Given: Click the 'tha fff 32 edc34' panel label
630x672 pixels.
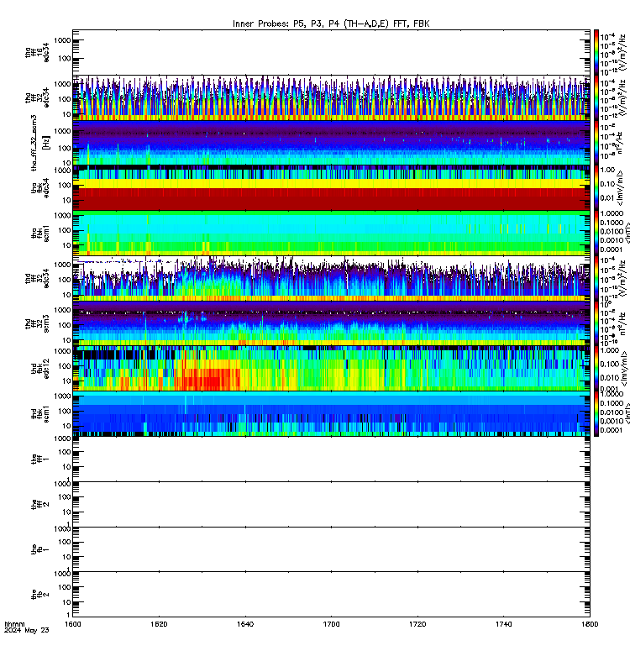Looking at the screenshot, I should coord(37,98).
